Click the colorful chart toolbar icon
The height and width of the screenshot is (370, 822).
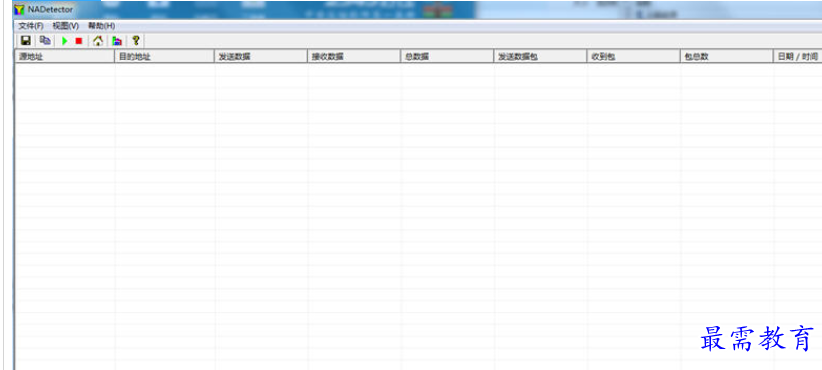(117, 41)
